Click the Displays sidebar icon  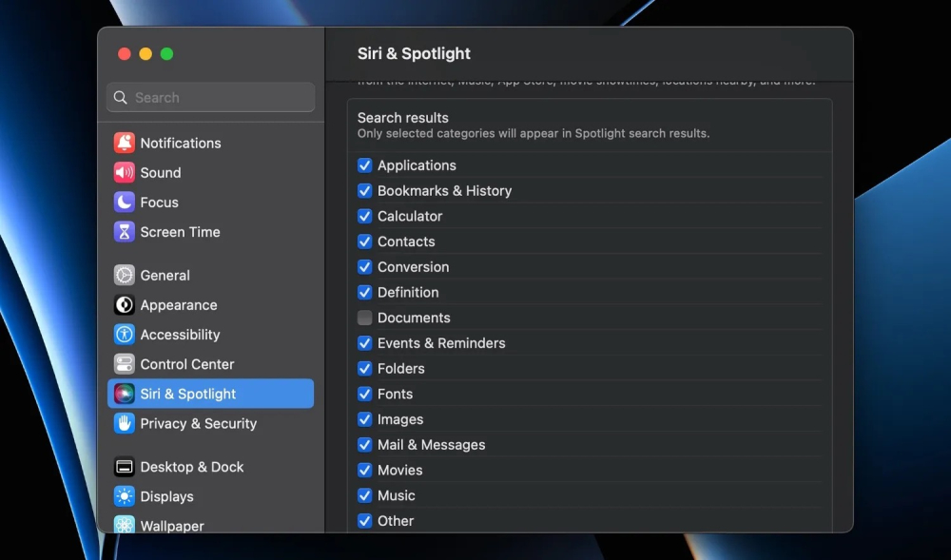coord(124,495)
